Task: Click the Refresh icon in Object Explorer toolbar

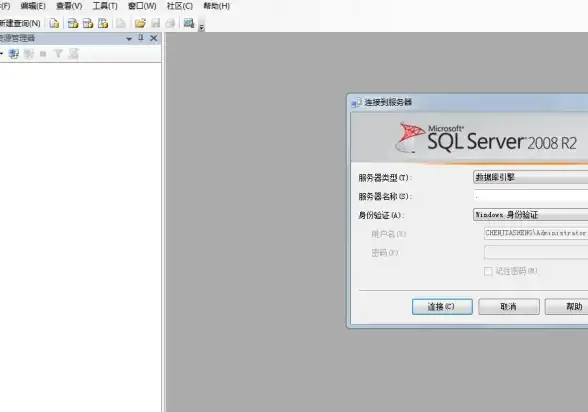Action: [x=73, y=54]
